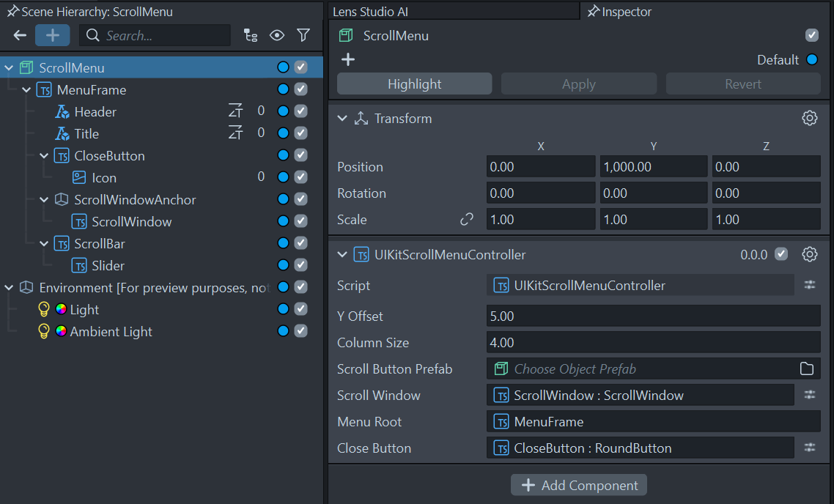Uncheck the ScrollMenu enabled checkbox in Inspector
The height and width of the screenshot is (504, 834).
click(x=811, y=35)
